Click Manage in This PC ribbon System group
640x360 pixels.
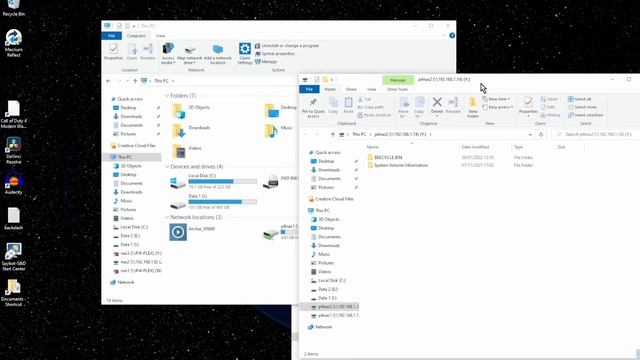(266, 62)
